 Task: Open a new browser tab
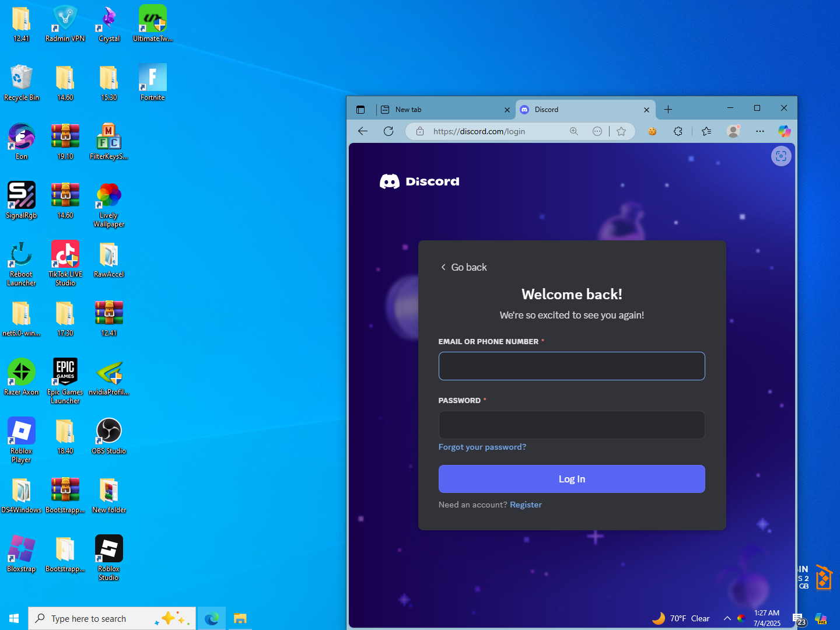[668, 110]
